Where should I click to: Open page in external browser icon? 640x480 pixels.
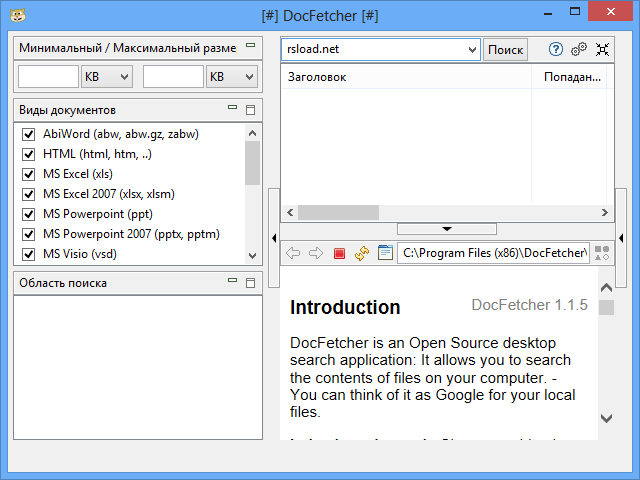pos(385,253)
